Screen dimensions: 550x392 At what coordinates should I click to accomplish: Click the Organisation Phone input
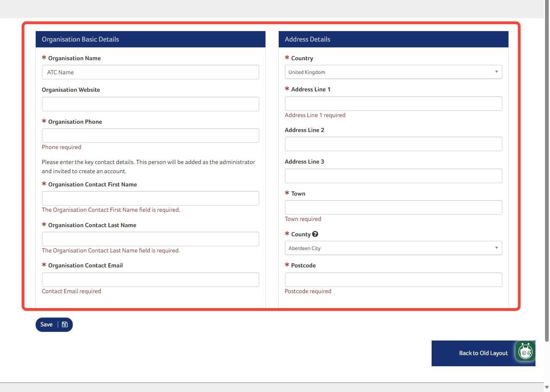(x=150, y=135)
